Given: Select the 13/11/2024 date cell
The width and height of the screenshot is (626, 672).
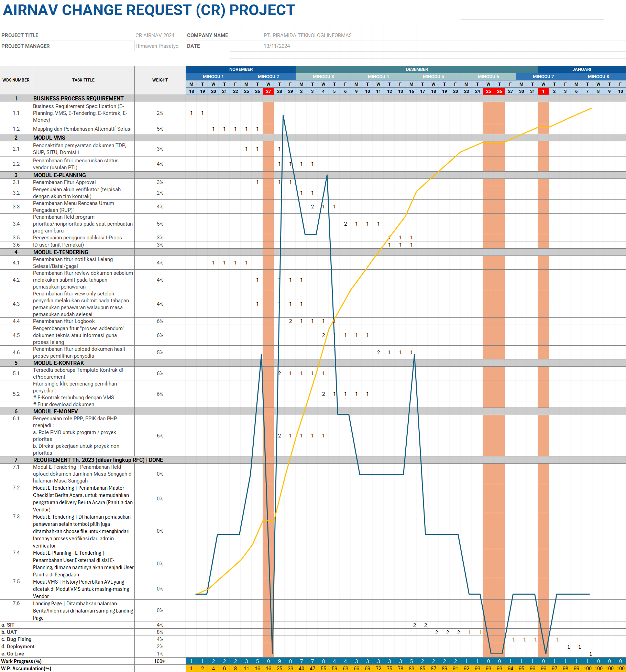Looking at the screenshot, I should (x=277, y=46).
